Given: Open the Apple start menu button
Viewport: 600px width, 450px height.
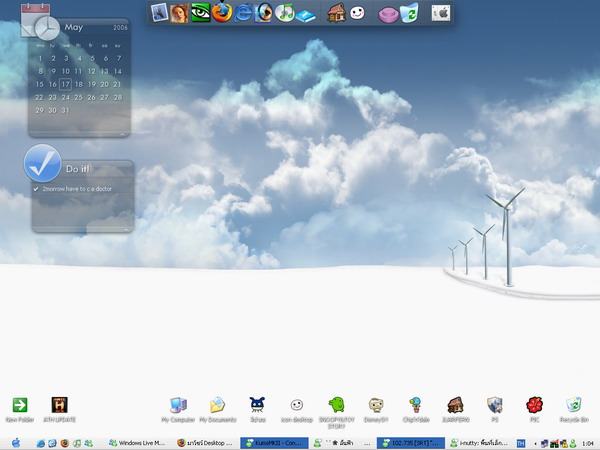Looking at the screenshot, I should point(16,443).
